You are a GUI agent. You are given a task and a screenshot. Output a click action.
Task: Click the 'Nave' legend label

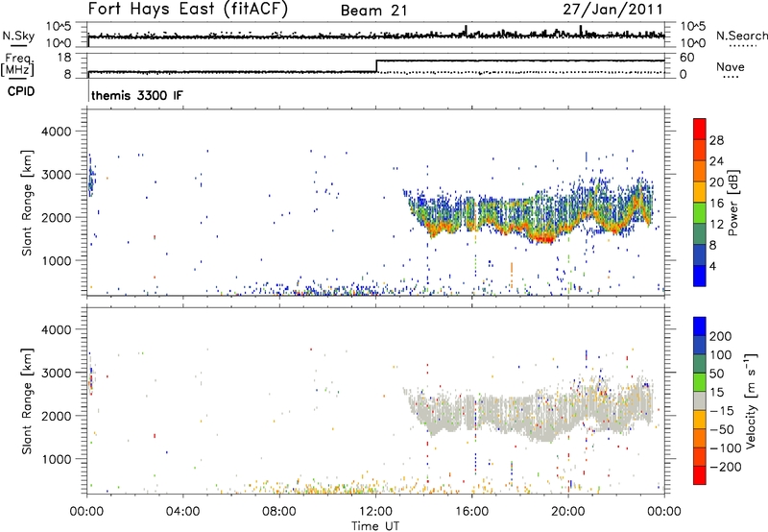730,66
